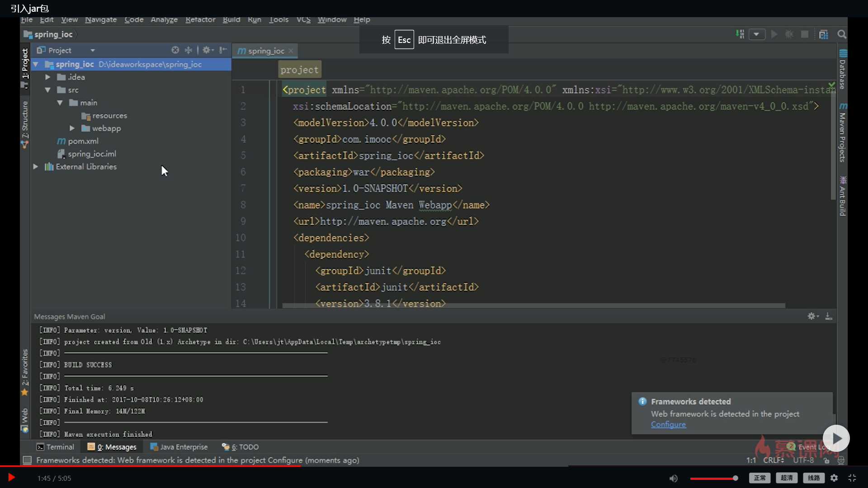Toggle the Favorites side tab

tap(25, 372)
